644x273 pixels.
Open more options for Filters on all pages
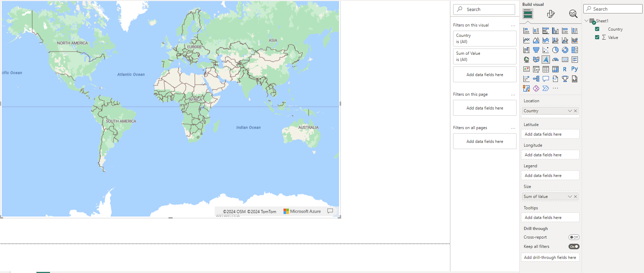pyautogui.click(x=513, y=128)
